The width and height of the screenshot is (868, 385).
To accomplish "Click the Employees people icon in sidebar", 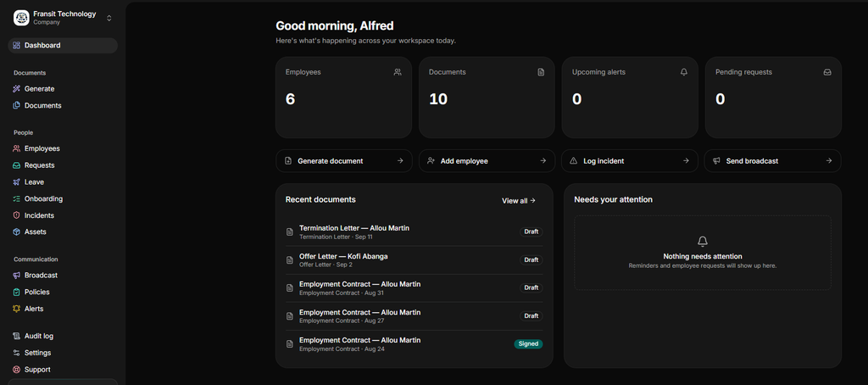I will coord(17,148).
